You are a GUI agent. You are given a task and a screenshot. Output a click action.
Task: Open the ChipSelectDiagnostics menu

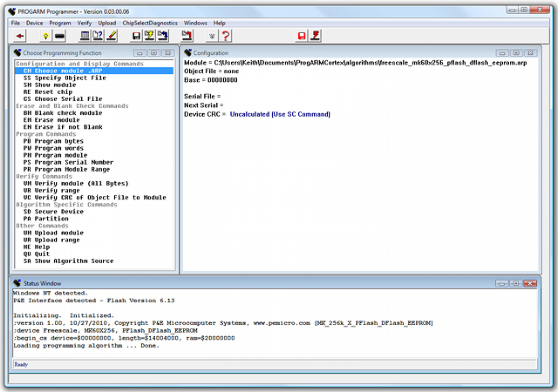(150, 23)
